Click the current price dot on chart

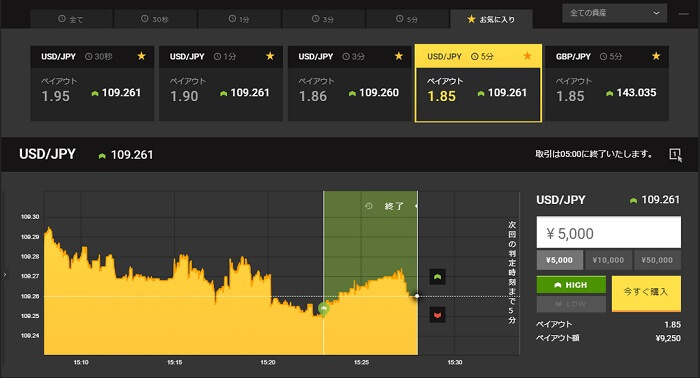(x=417, y=296)
